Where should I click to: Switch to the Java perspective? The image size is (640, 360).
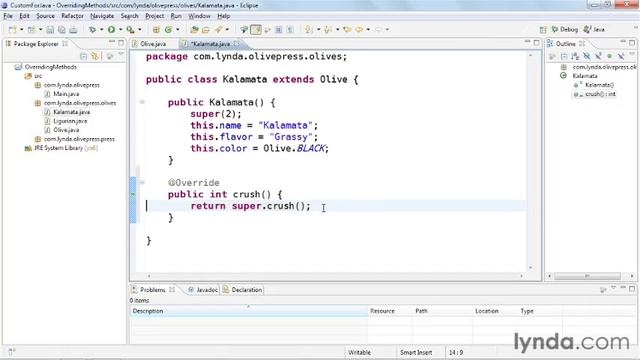(x=594, y=29)
